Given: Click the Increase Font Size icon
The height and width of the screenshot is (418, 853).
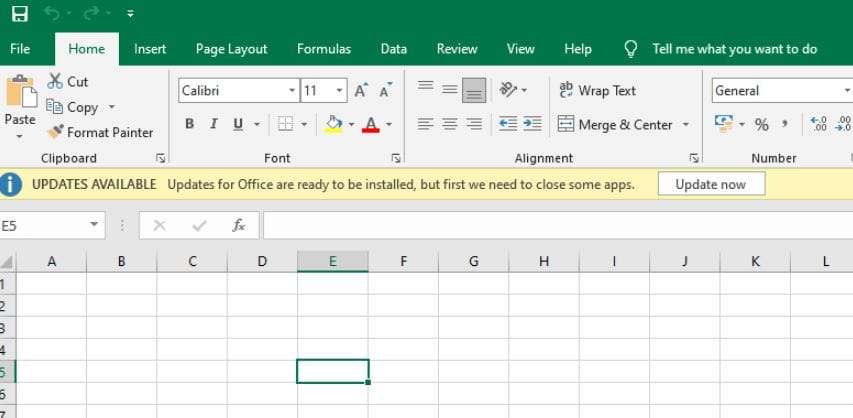Looking at the screenshot, I should (x=361, y=91).
